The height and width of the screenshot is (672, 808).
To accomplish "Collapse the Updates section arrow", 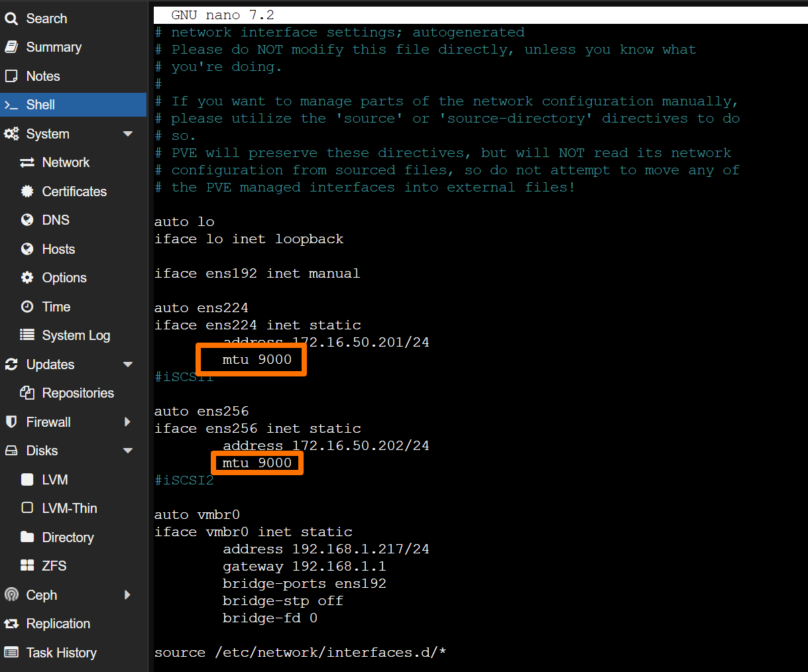I will click(128, 364).
